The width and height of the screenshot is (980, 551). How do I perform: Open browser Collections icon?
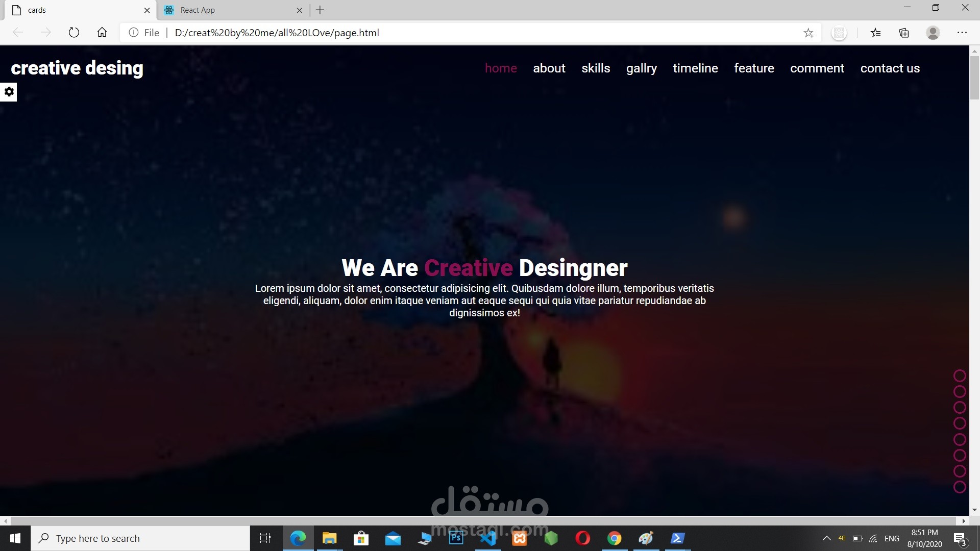[904, 33]
